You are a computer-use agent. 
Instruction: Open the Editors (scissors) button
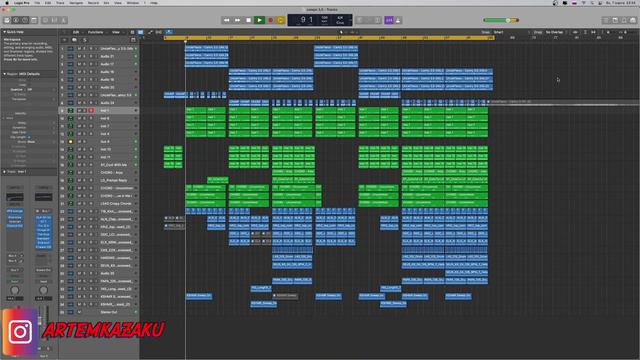click(x=64, y=20)
